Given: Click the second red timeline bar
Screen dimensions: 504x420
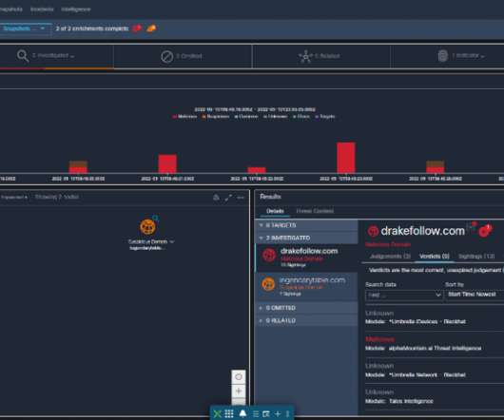Looking at the screenshot, I should [x=167, y=163].
